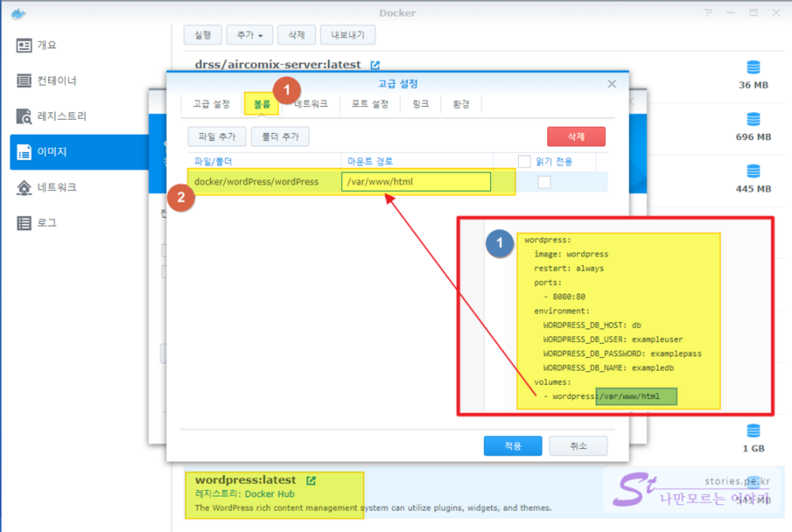Viewport: 792px width, 532px height.
Task: Enable read-only checkbox for docker/wordPress/wordPress row
Action: 544,182
